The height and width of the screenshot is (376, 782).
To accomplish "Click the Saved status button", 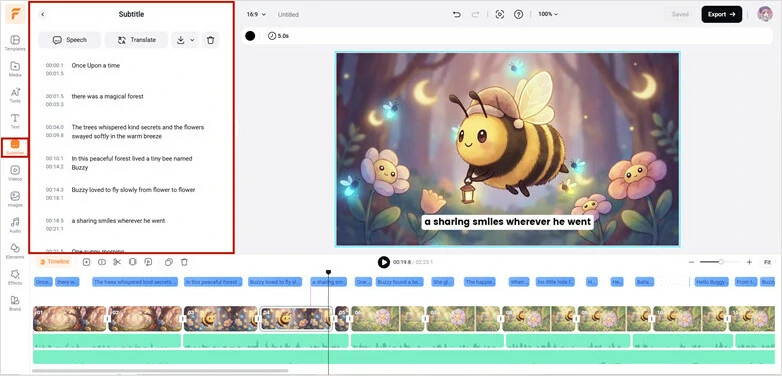I will pos(680,14).
